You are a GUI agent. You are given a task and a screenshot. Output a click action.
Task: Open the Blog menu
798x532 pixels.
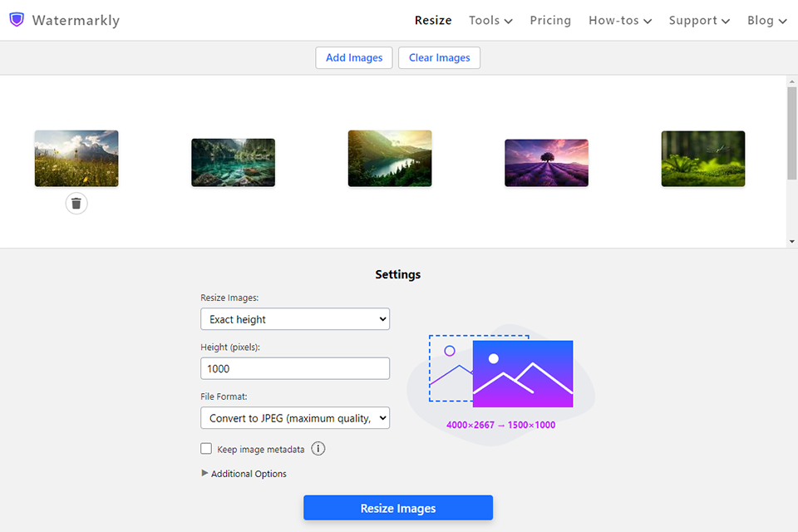[x=767, y=20]
